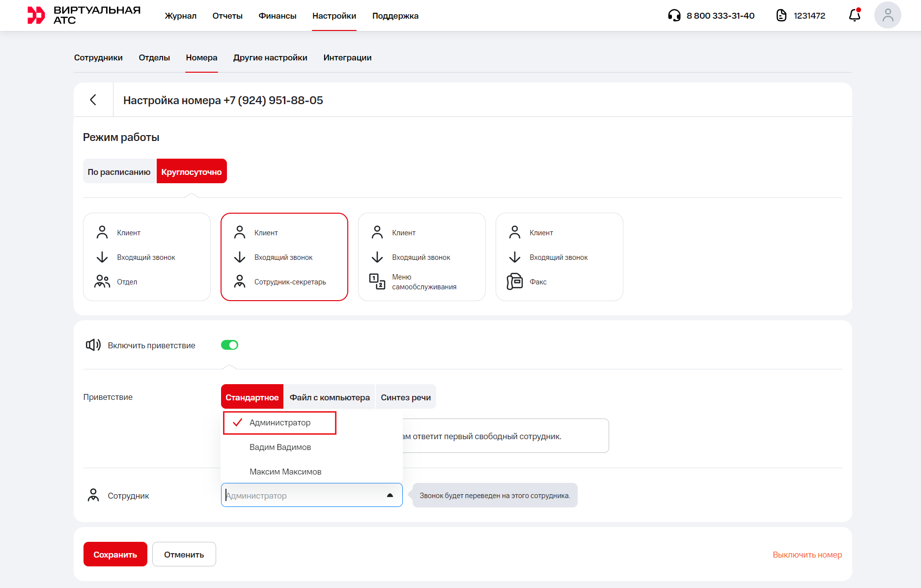Screen dimensions: 921x588
Task: Open notifications bell icon
Action: click(854, 16)
